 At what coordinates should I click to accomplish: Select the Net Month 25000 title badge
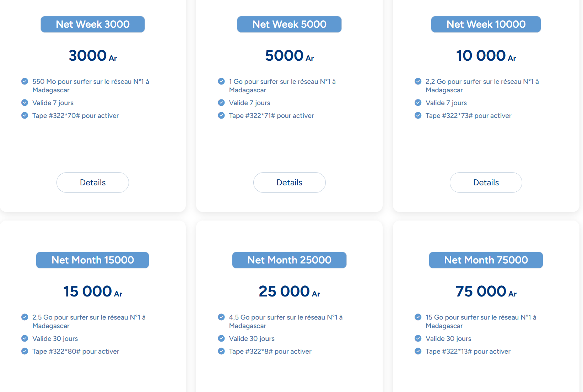click(289, 260)
